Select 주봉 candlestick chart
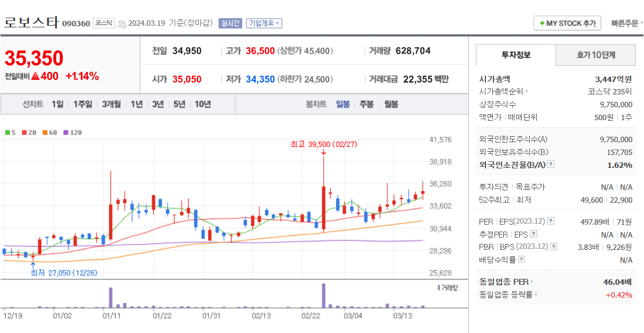 [366, 104]
